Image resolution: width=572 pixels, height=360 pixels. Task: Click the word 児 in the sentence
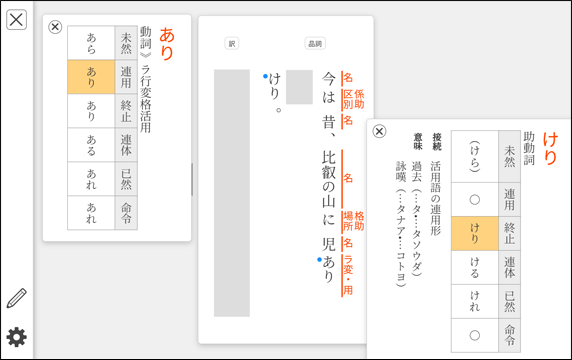click(x=329, y=244)
